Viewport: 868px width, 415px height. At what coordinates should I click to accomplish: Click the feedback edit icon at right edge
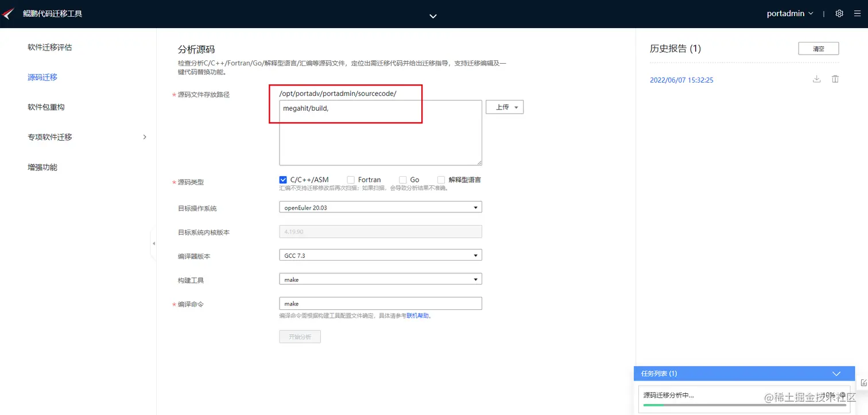pos(864,383)
